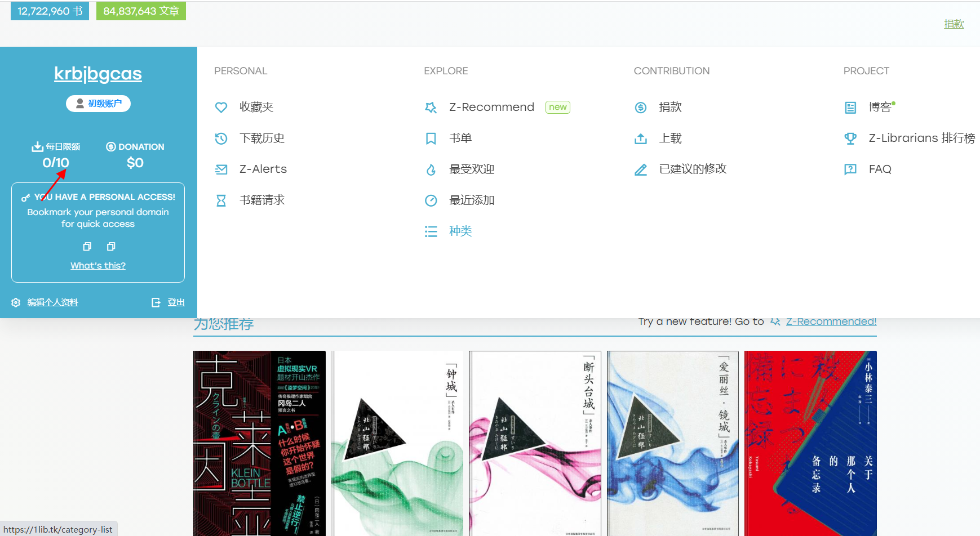Viewport: 980px width, 536px height.
Task: Click the dollar icon beside DONATION
Action: tap(111, 147)
